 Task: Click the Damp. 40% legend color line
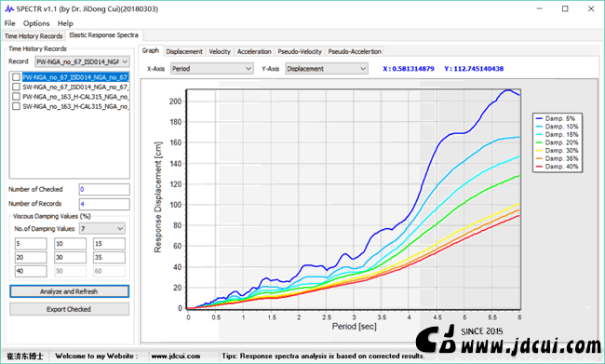pyautogui.click(x=539, y=167)
